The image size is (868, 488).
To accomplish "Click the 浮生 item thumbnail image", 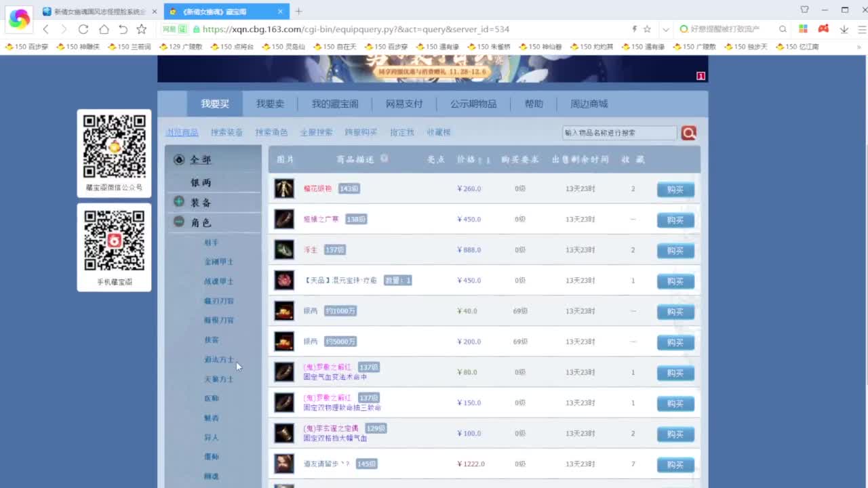I will click(x=284, y=250).
